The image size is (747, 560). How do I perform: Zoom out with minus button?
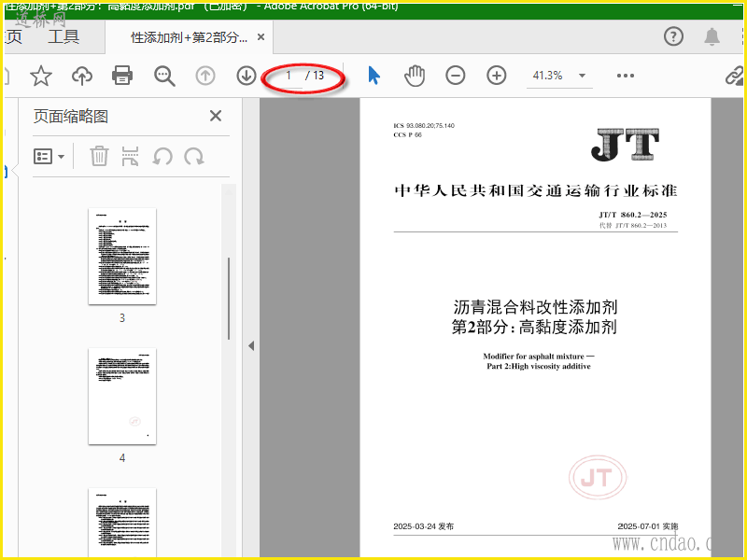tap(456, 76)
